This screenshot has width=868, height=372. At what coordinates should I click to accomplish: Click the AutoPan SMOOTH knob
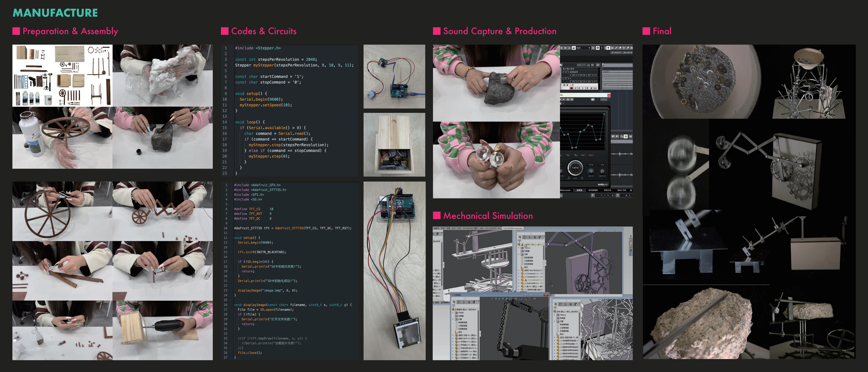point(602,172)
